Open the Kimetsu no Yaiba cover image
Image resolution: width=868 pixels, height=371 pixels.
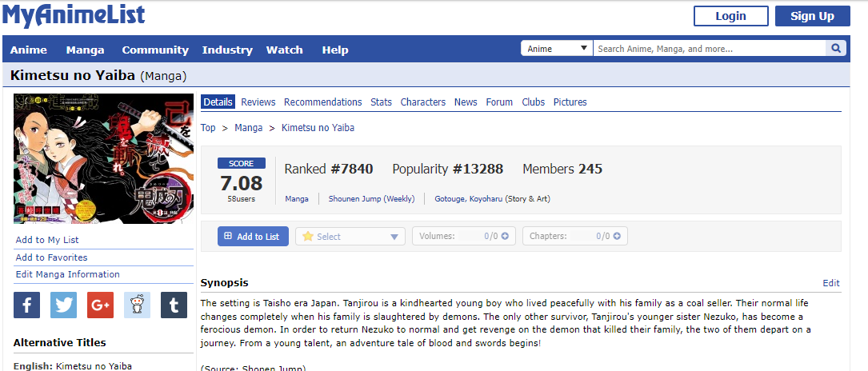pos(103,158)
